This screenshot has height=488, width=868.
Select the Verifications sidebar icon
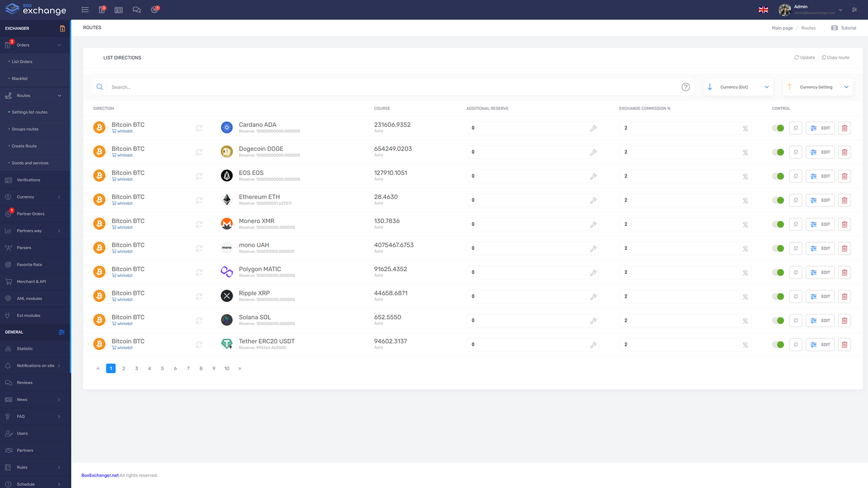pyautogui.click(x=8, y=180)
